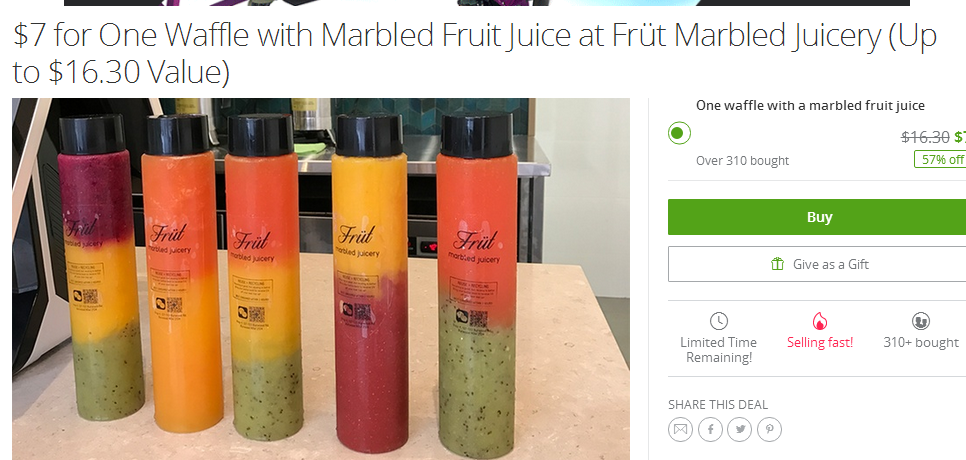Click the clock Limited Time icon
This screenshot has height=460, width=966.
tap(718, 321)
